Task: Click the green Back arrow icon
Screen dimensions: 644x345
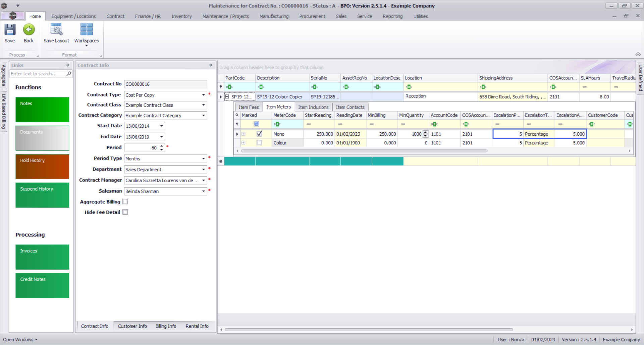Action: [x=29, y=30]
